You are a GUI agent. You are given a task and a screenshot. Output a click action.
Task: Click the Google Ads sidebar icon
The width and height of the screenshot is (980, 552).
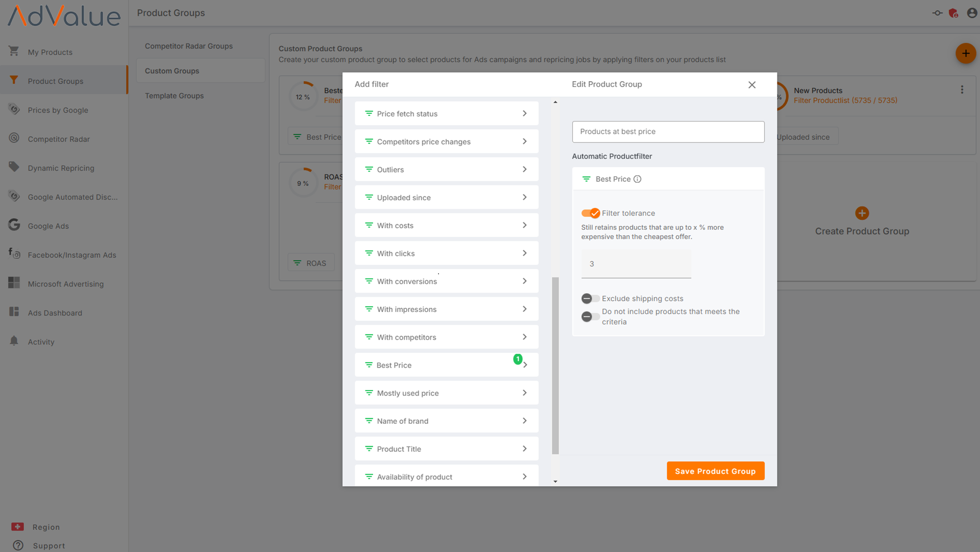13,226
